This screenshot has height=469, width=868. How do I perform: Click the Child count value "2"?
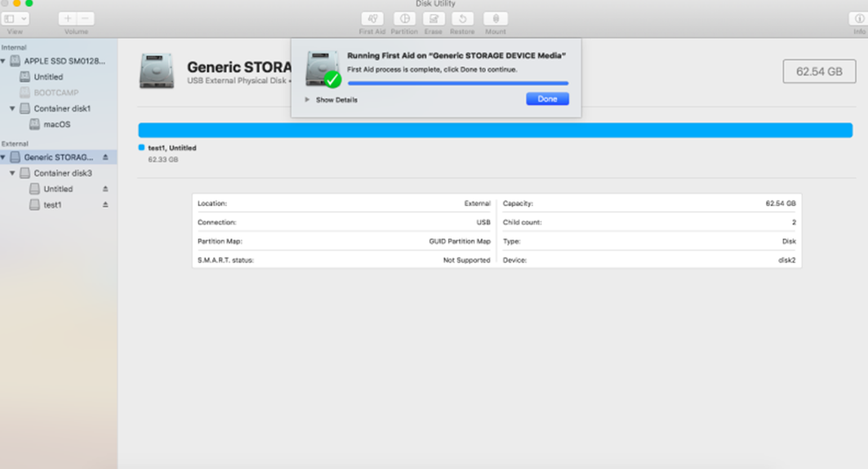click(793, 223)
